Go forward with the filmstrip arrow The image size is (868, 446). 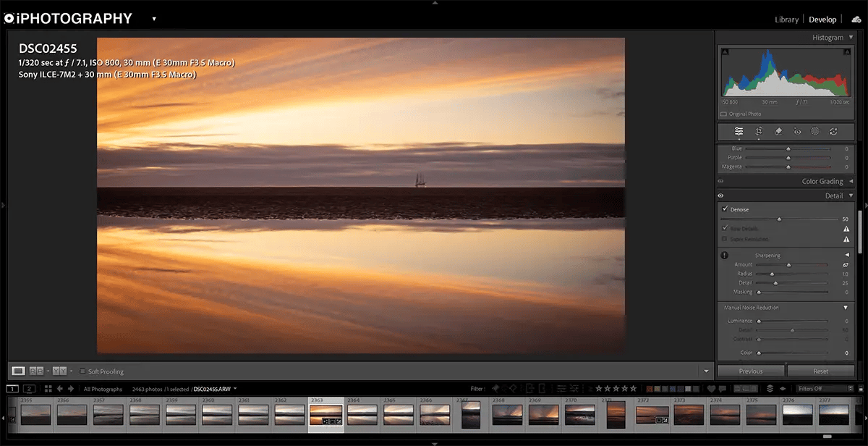pos(70,389)
